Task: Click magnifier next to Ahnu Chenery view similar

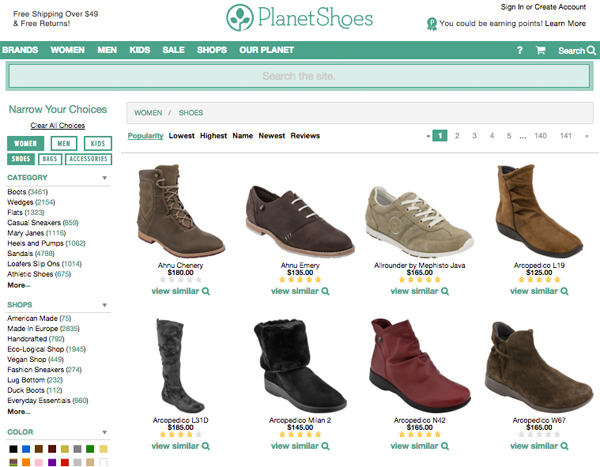Action: (206, 291)
